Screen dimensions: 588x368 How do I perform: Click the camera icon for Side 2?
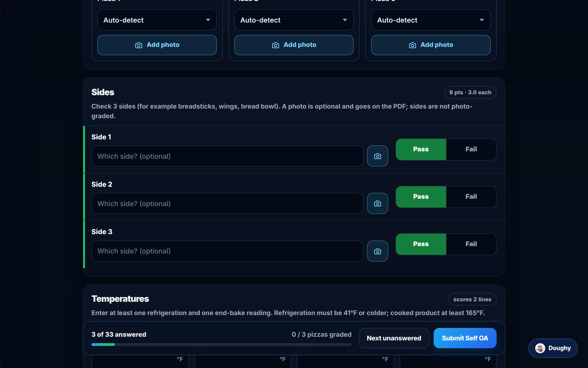[377, 204]
